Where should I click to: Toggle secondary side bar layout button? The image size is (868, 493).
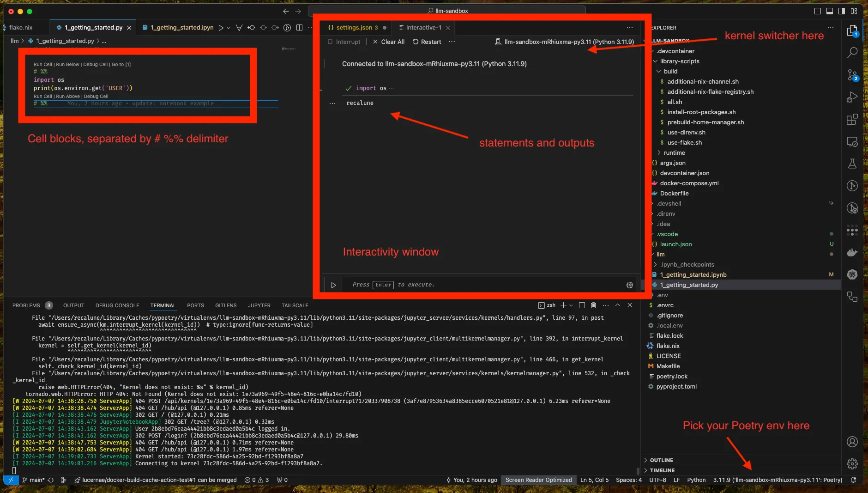tap(842, 11)
